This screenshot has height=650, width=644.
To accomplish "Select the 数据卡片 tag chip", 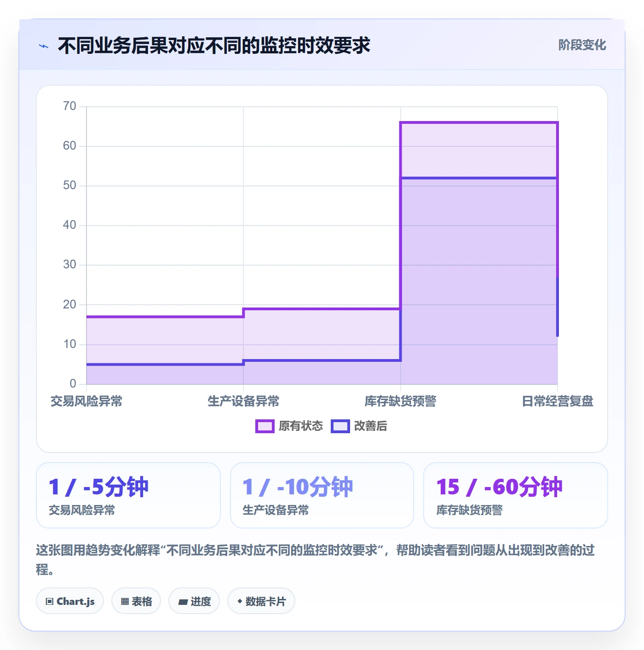I will point(261,601).
